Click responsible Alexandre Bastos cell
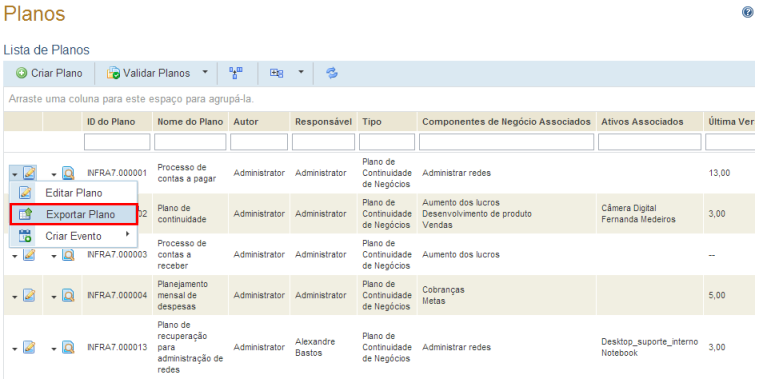Image resolution: width=759 pixels, height=379 pixels. [x=315, y=347]
